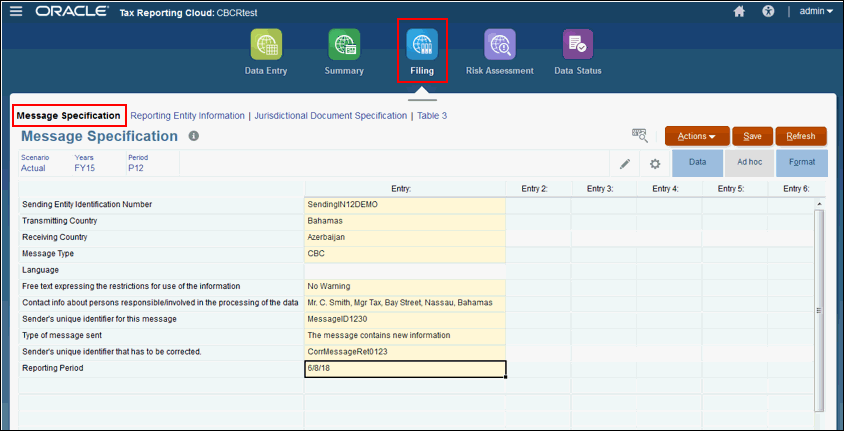Open the gear settings icon
This screenshot has width=844, height=431.
(x=655, y=164)
